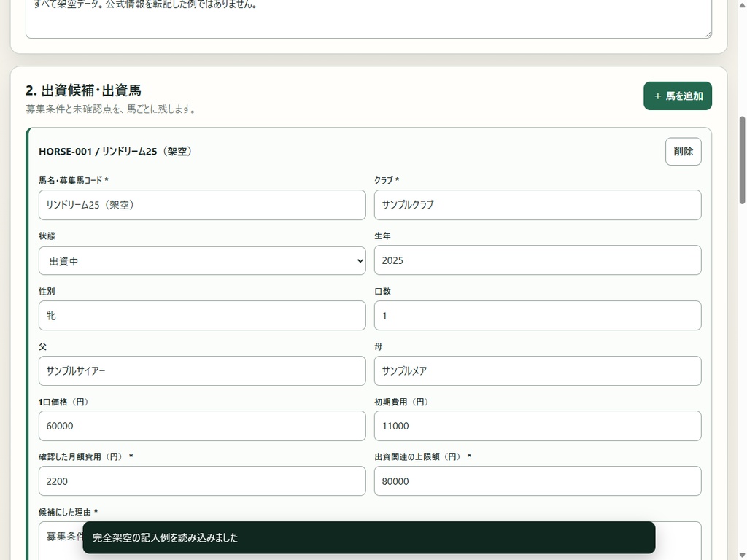
Task: Edit the 1口価格 field showing 60000
Action: pos(202,426)
